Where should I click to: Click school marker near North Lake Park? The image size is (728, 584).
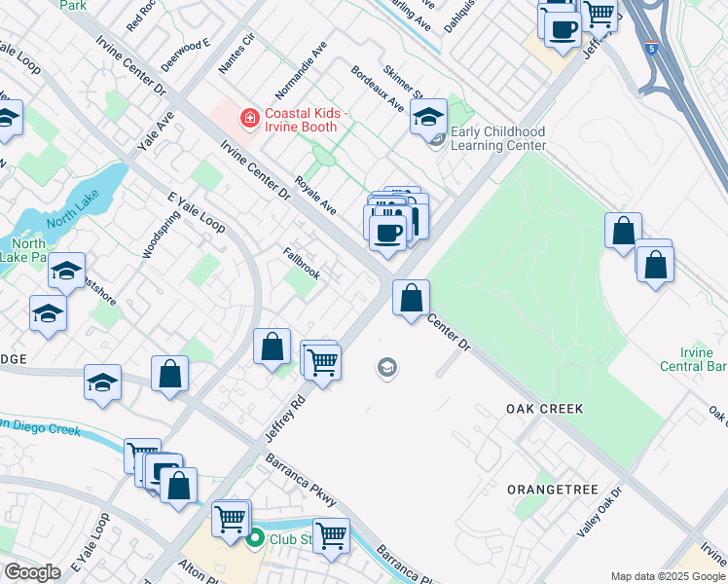pyautogui.click(x=66, y=274)
